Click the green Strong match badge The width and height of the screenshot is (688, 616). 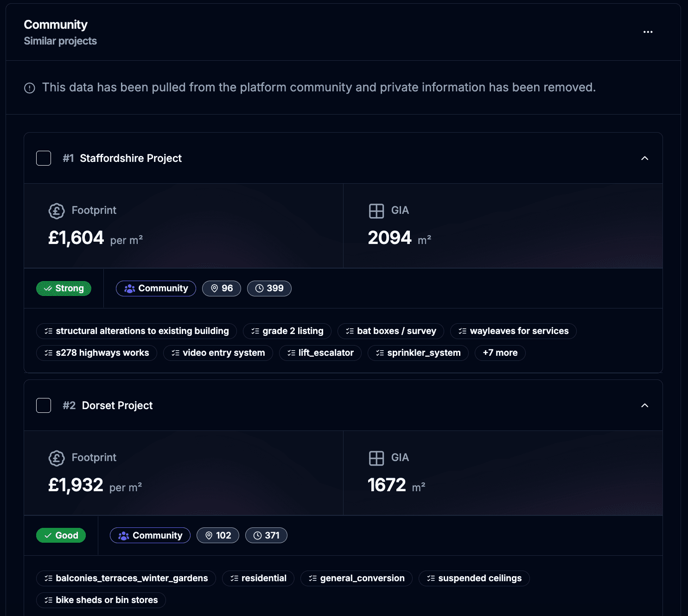click(x=64, y=289)
